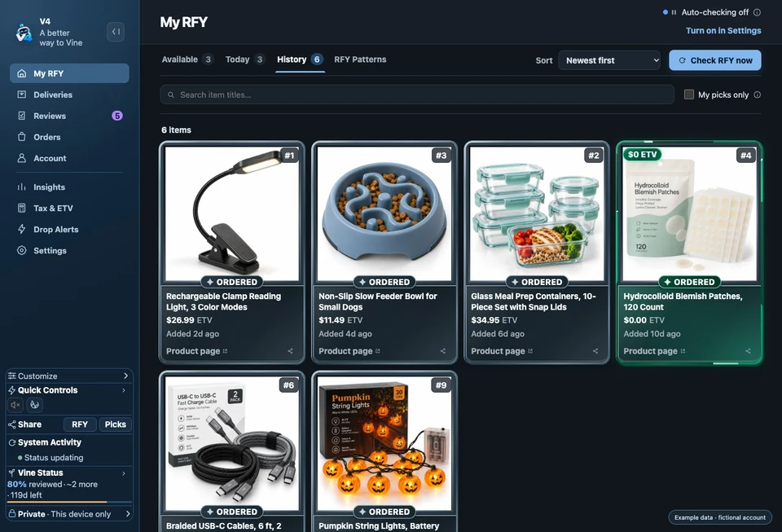Open Drop Alerts lightning icon in sidebar
Screen dimensions: 782x532
point(21,230)
